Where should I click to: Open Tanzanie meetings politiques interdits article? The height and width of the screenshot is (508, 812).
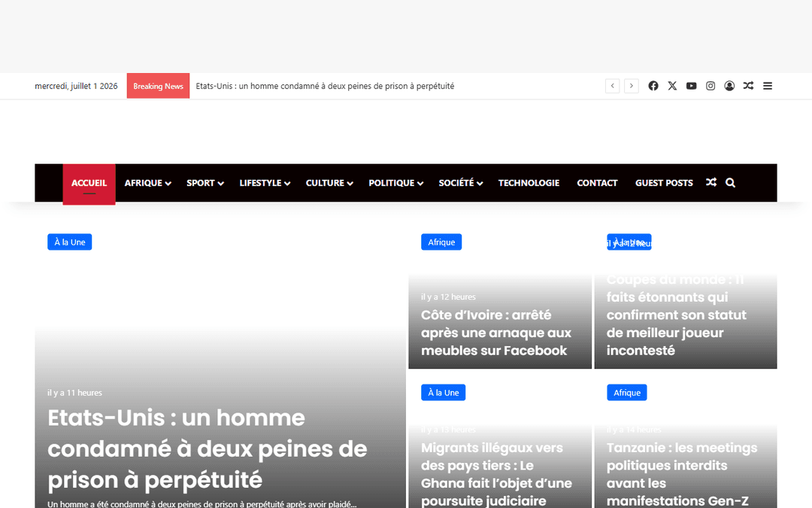tap(682, 474)
